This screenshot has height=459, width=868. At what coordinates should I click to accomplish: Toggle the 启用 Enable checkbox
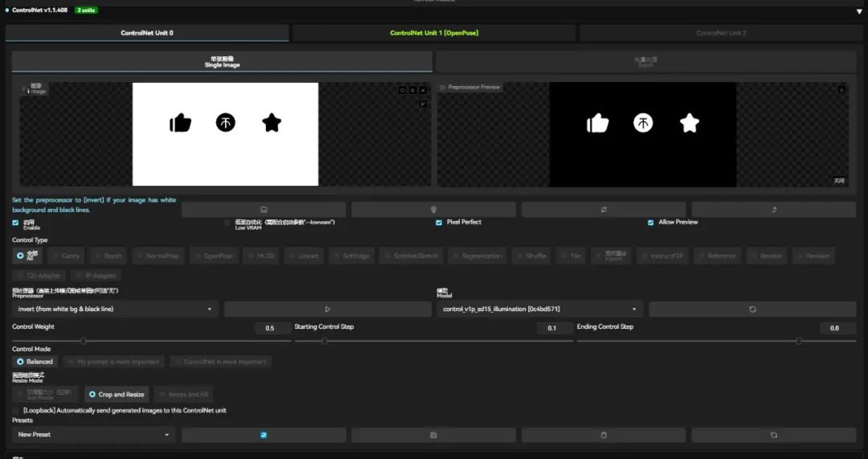coord(15,223)
